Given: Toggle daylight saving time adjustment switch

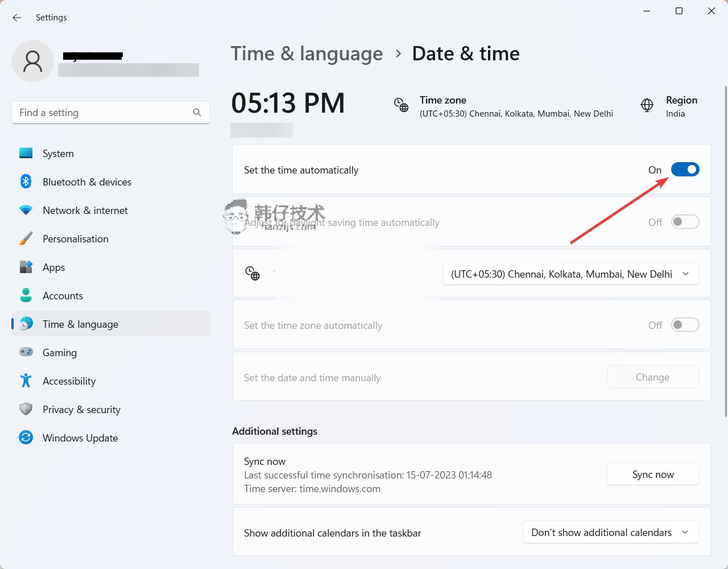Looking at the screenshot, I should pyautogui.click(x=685, y=222).
